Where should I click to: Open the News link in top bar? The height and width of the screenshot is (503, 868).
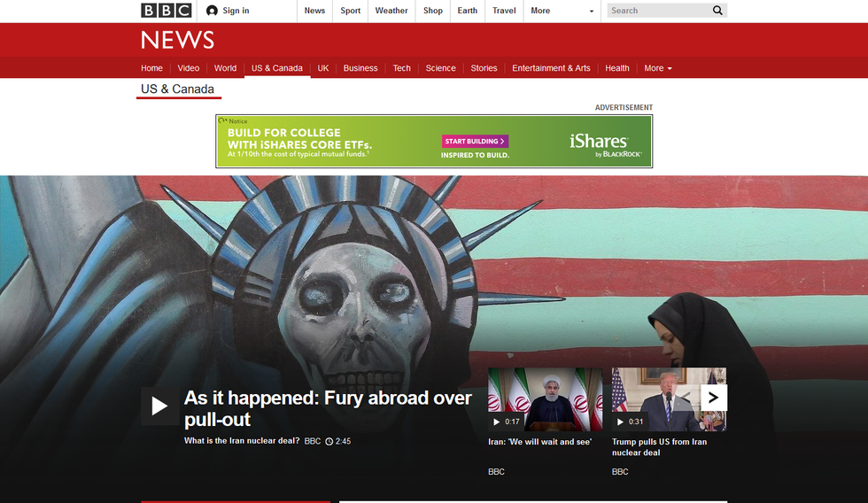point(314,11)
